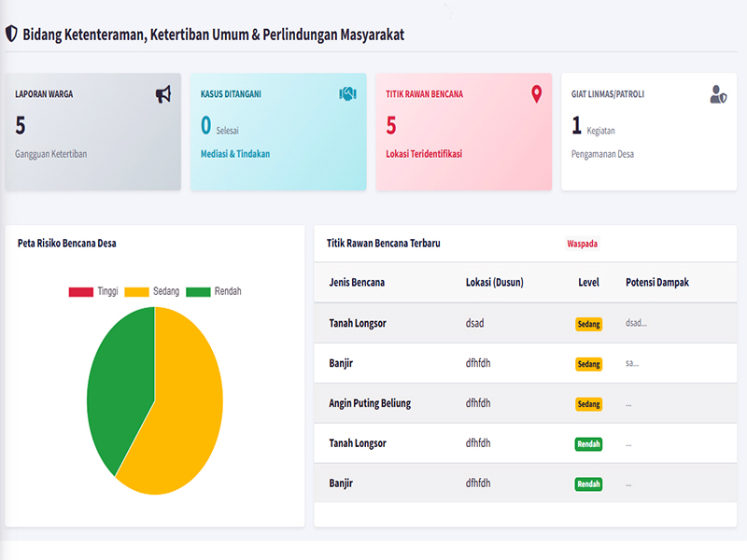Image resolution: width=747 pixels, height=560 pixels.
Task: Click the Sedang badge in first Tanah Longsor row
Action: pyautogui.click(x=588, y=324)
